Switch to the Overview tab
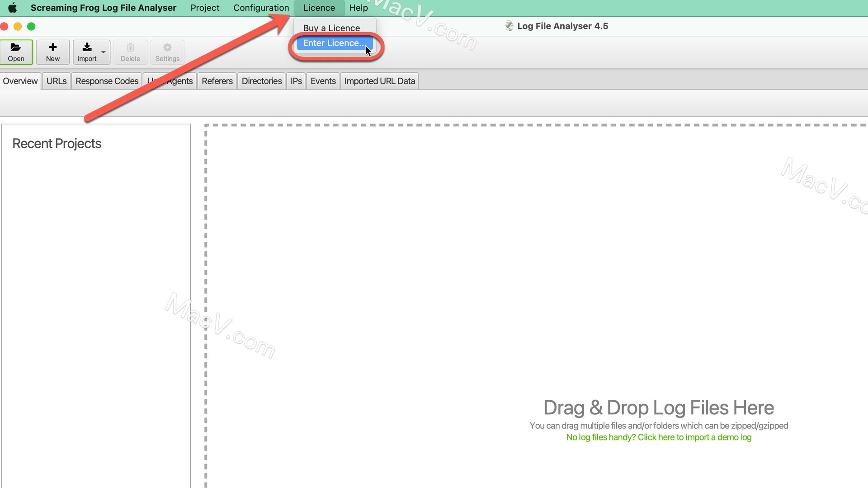The width and height of the screenshot is (868, 488). [20, 81]
